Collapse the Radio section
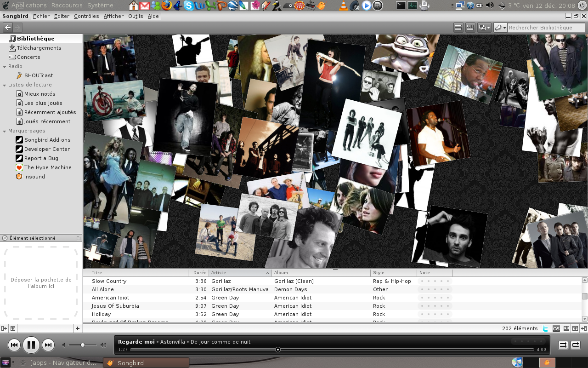The image size is (588, 368). [x=5, y=66]
